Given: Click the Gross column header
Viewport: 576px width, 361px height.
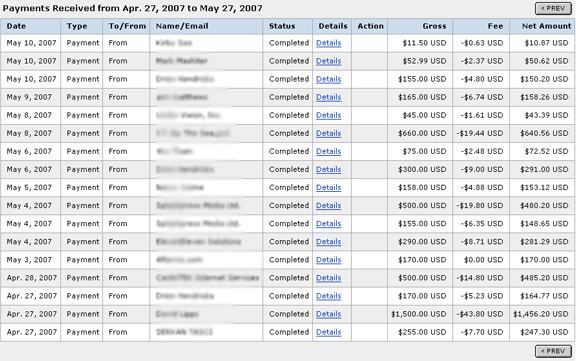Looking at the screenshot, I should pos(434,26).
